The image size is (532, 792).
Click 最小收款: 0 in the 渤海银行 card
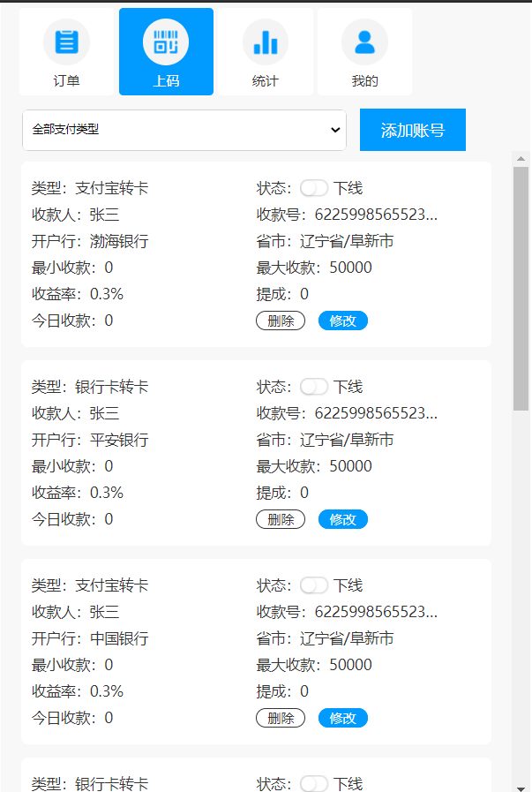[x=72, y=268]
